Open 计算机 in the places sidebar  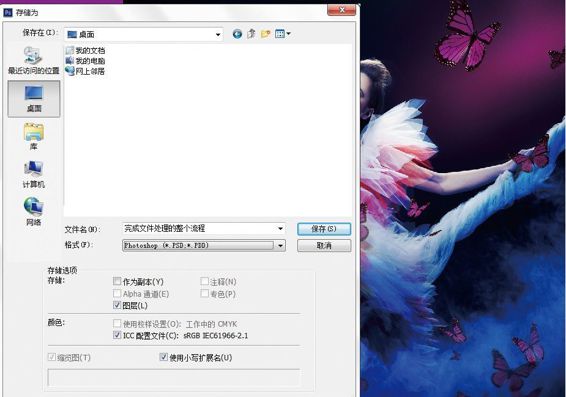34,175
